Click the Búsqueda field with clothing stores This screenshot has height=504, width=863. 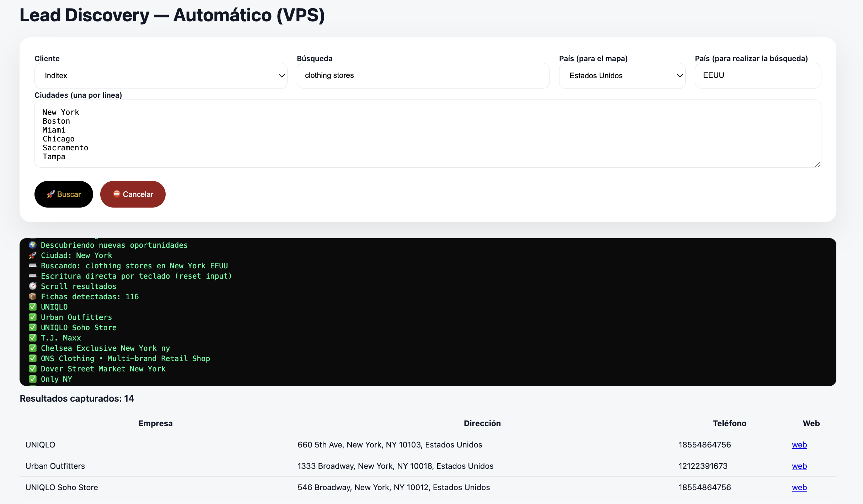click(x=423, y=75)
